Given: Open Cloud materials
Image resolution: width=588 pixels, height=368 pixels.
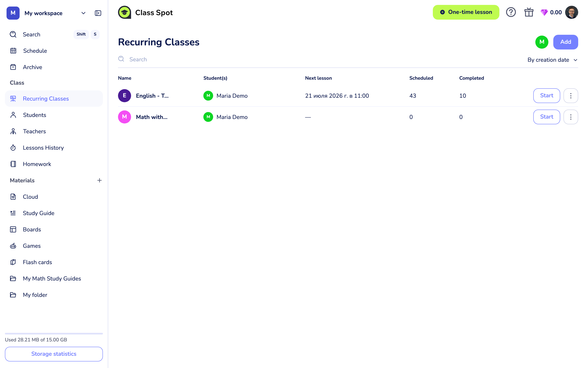Looking at the screenshot, I should pos(54,197).
